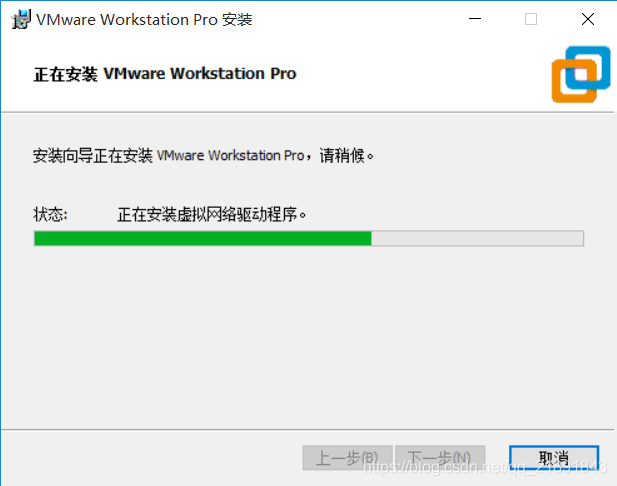
Task: Click the VMware overlapping squares logo
Action: point(581,74)
